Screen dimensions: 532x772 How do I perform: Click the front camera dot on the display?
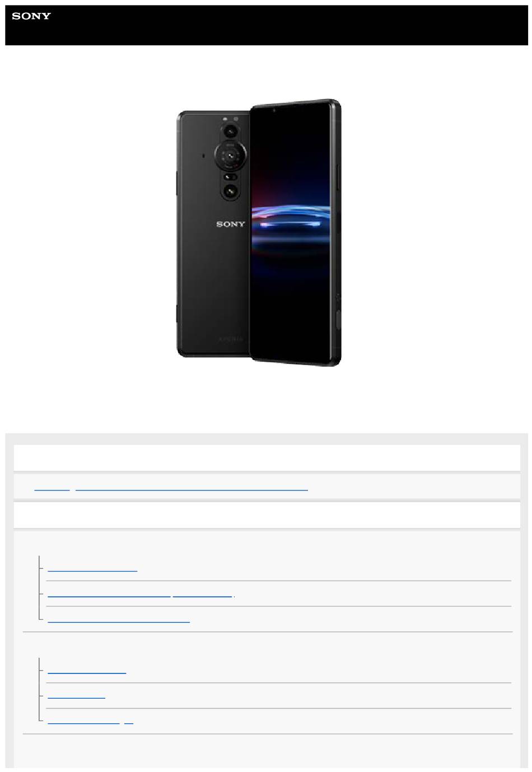[x=274, y=110]
